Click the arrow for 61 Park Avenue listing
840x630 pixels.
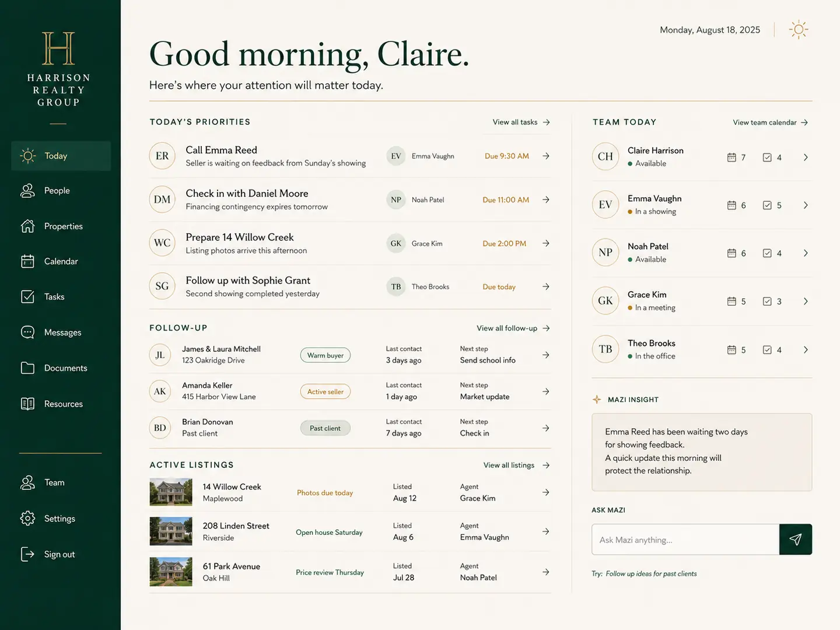coord(546,572)
